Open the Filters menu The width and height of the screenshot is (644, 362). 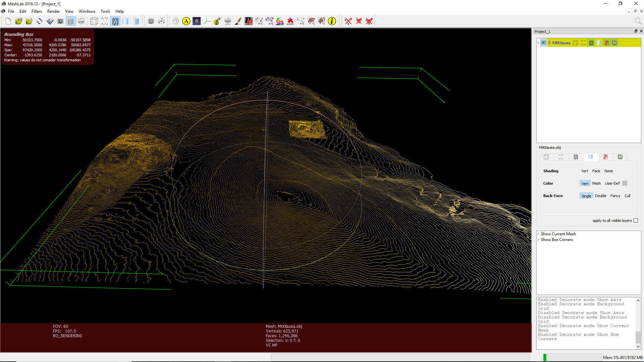pos(37,11)
